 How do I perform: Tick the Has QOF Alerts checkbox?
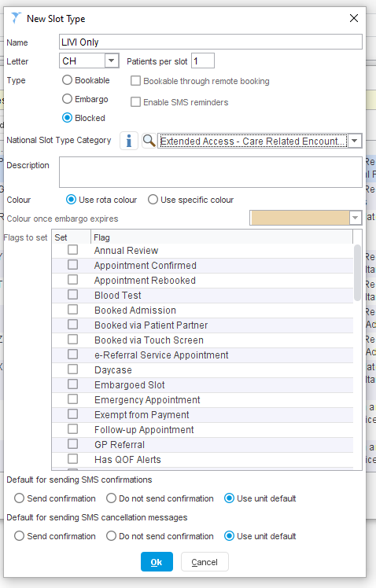pos(73,458)
